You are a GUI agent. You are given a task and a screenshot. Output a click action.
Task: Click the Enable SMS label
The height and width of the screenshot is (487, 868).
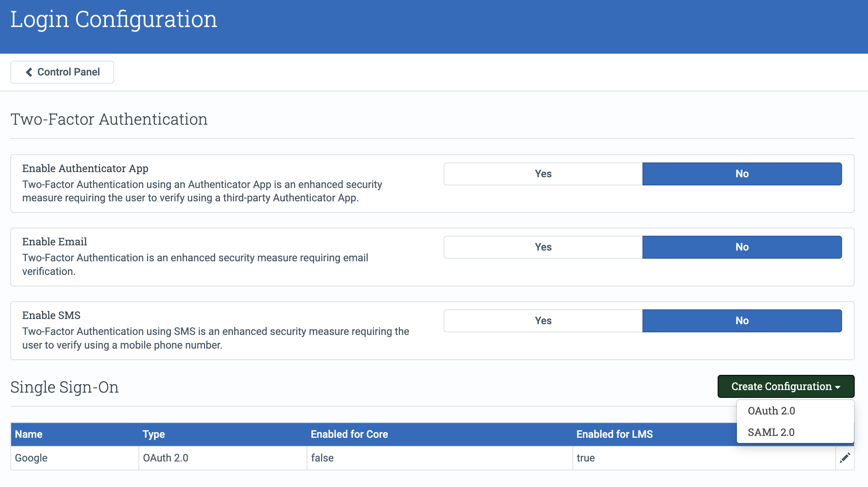51,315
